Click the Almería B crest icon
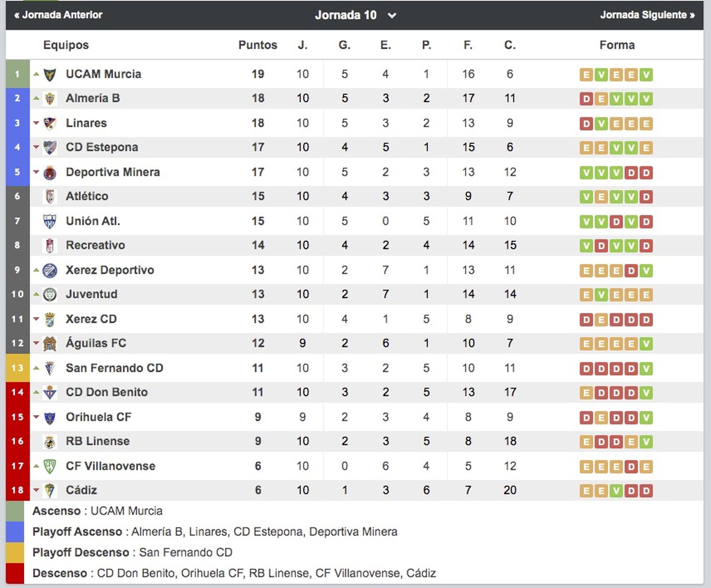This screenshot has width=711, height=588. [x=50, y=99]
